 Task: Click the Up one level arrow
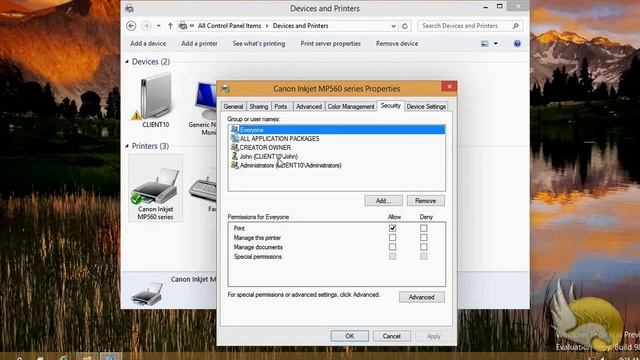(170, 26)
